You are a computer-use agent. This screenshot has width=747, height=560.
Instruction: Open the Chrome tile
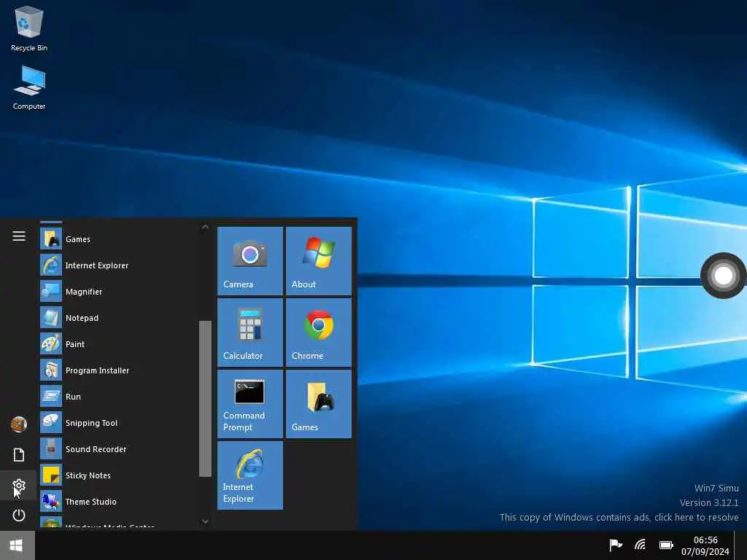pyautogui.click(x=319, y=332)
